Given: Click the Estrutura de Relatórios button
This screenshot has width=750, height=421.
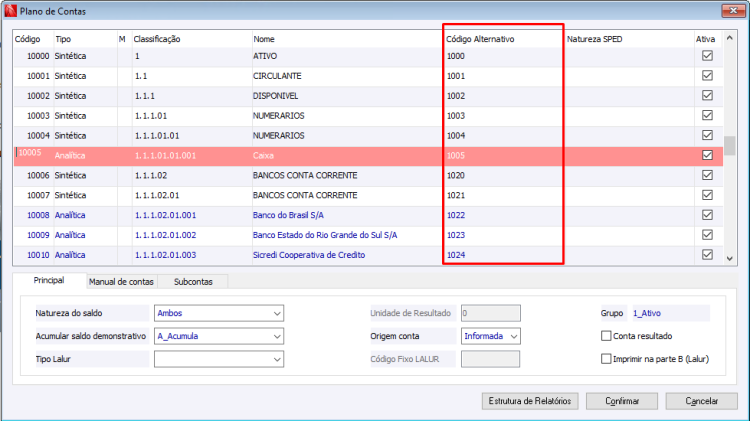Looking at the screenshot, I should click(x=530, y=401).
